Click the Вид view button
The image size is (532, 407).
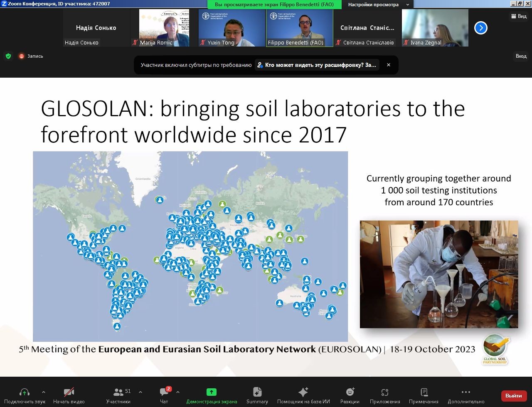tap(519, 16)
